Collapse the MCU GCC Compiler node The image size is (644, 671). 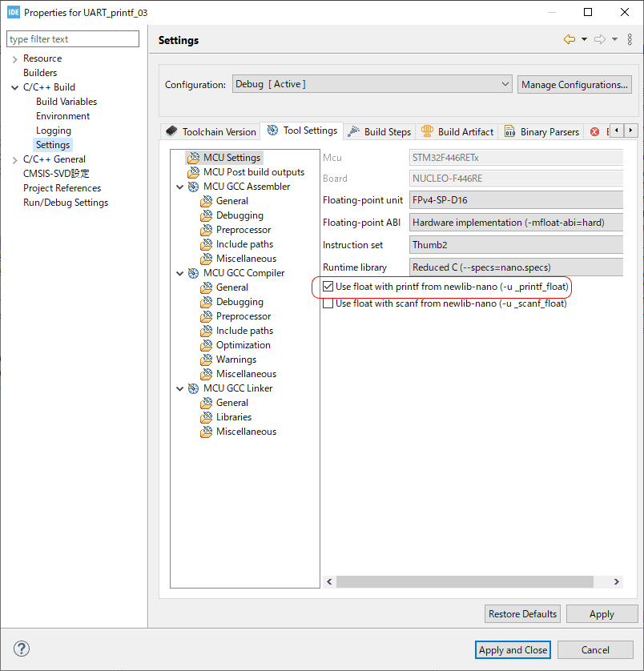click(x=180, y=274)
